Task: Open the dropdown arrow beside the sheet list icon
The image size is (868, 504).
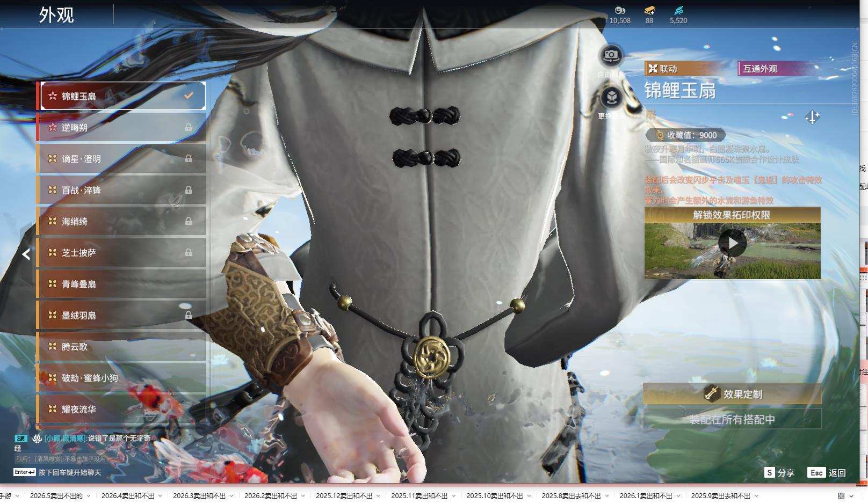Action: 851,496
